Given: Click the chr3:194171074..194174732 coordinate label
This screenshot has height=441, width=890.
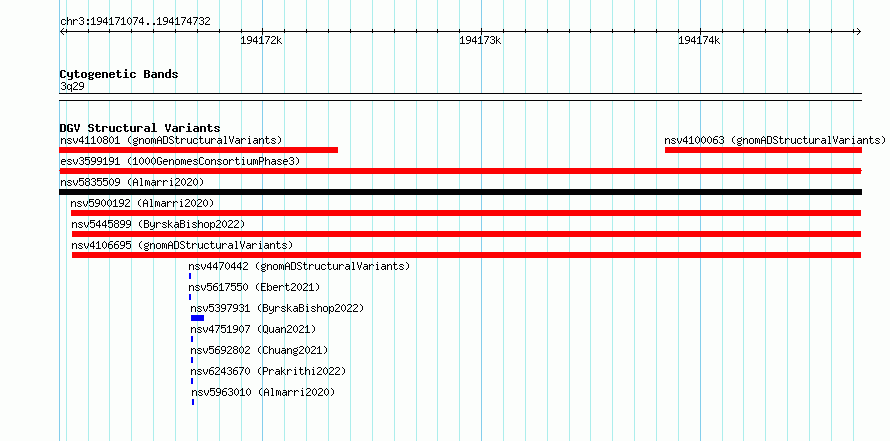Looking at the screenshot, I should (x=135, y=22).
